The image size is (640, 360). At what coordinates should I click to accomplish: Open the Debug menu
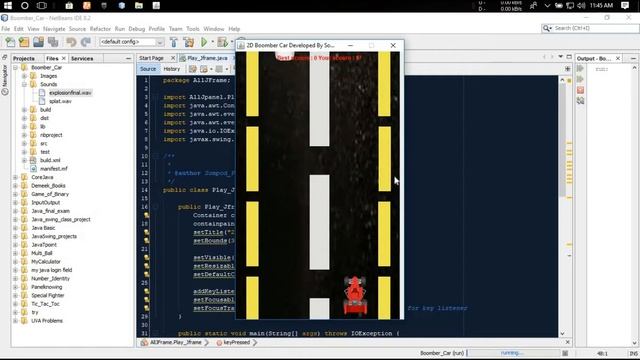[136, 29]
